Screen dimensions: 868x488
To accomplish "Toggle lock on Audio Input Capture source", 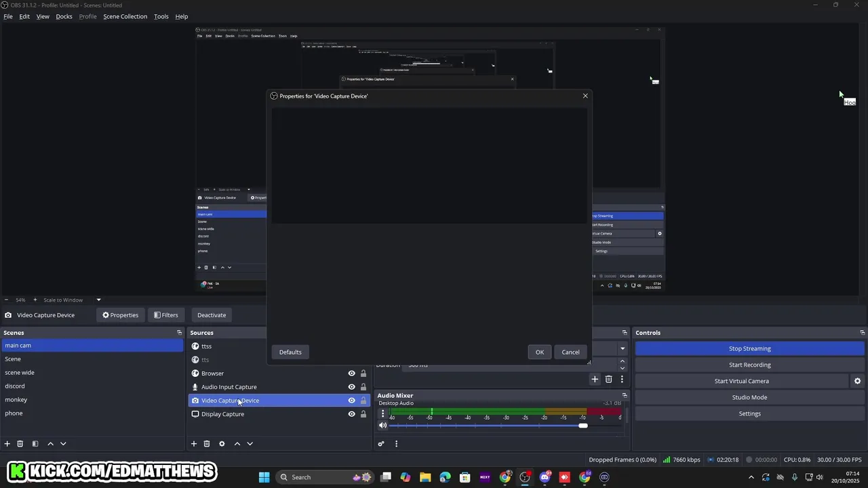I will click(363, 387).
